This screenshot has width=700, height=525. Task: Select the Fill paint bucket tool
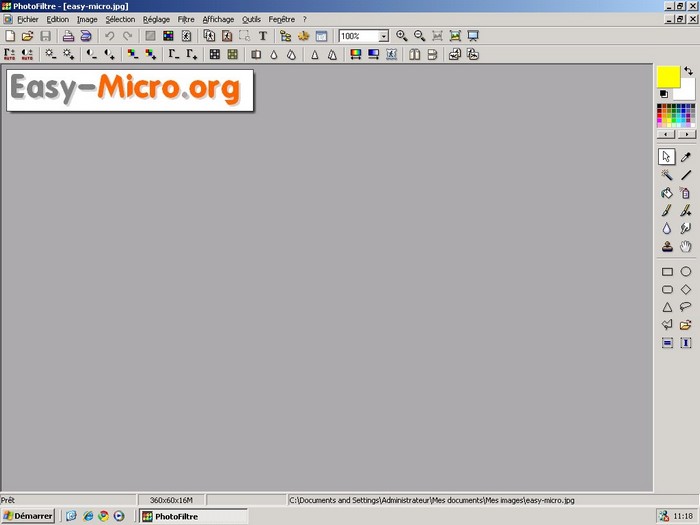tap(667, 193)
